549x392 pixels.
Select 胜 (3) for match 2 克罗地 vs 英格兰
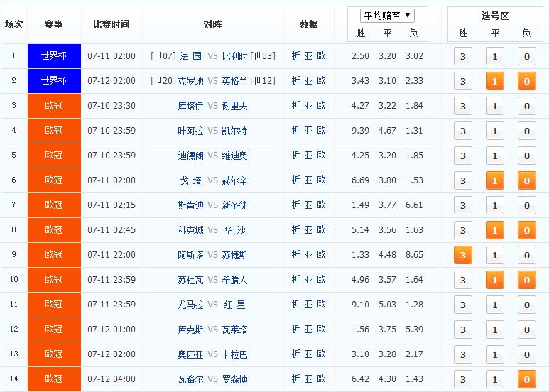coord(463,81)
